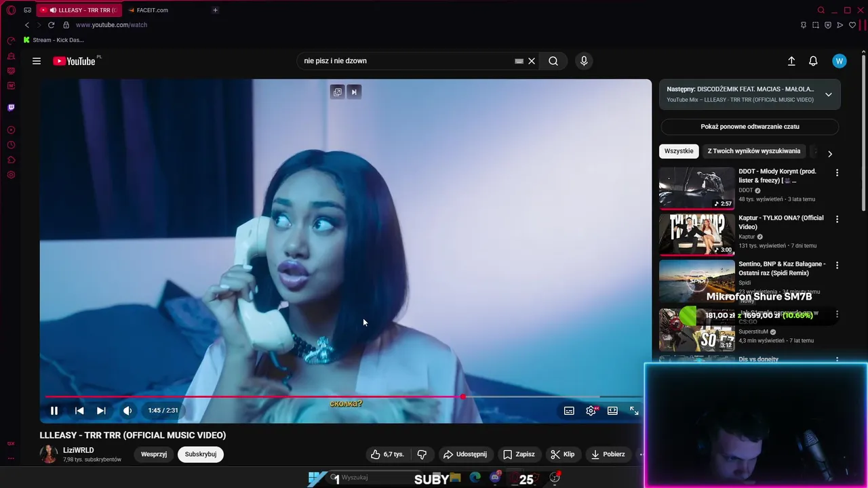This screenshot has width=868, height=488.
Task: Download video with Pobierz
Action: tap(608, 454)
